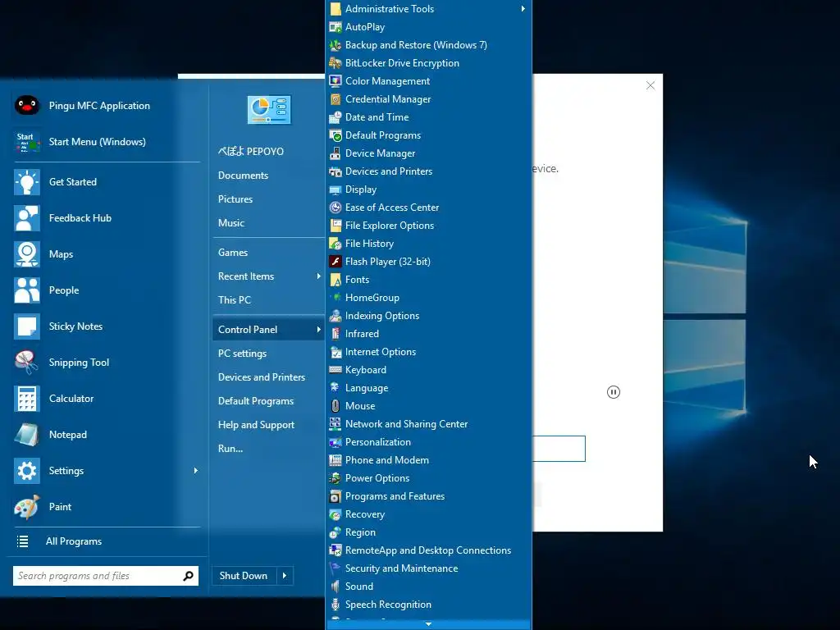The image size is (840, 630).
Task: Click the Fonts icon
Action: coord(336,280)
